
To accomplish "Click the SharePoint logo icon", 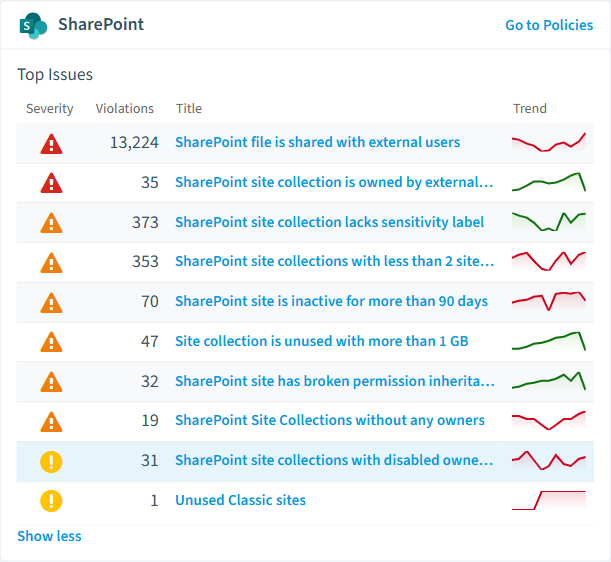I will tap(34, 26).
